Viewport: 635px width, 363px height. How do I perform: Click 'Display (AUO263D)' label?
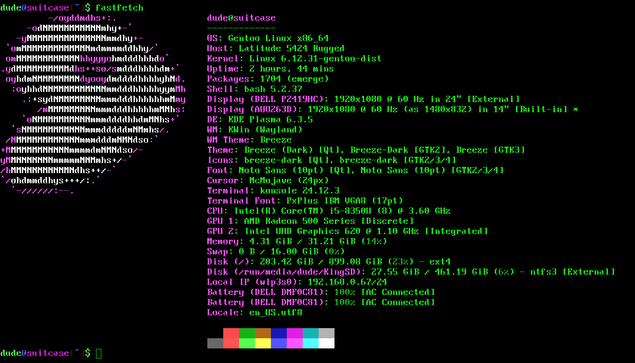click(x=255, y=109)
